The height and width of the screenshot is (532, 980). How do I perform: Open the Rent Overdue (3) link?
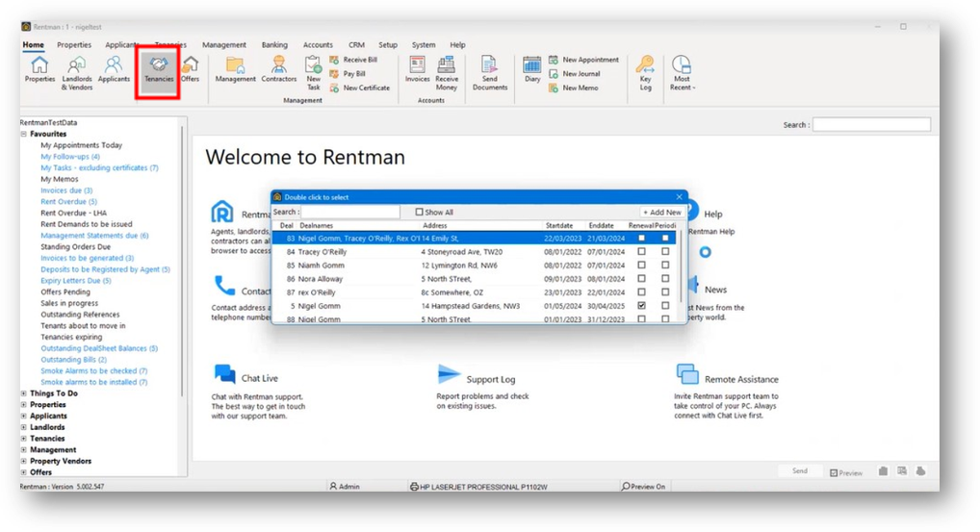point(68,202)
